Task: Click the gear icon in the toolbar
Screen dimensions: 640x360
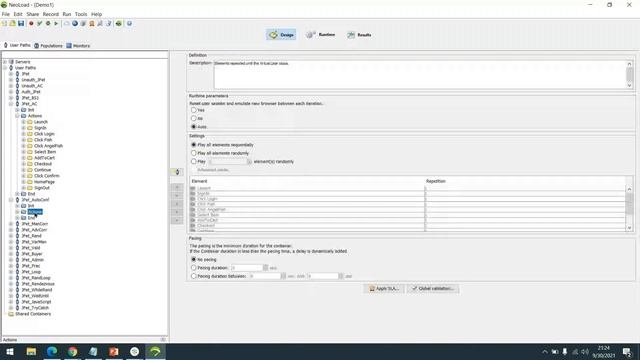Action: tap(48, 24)
